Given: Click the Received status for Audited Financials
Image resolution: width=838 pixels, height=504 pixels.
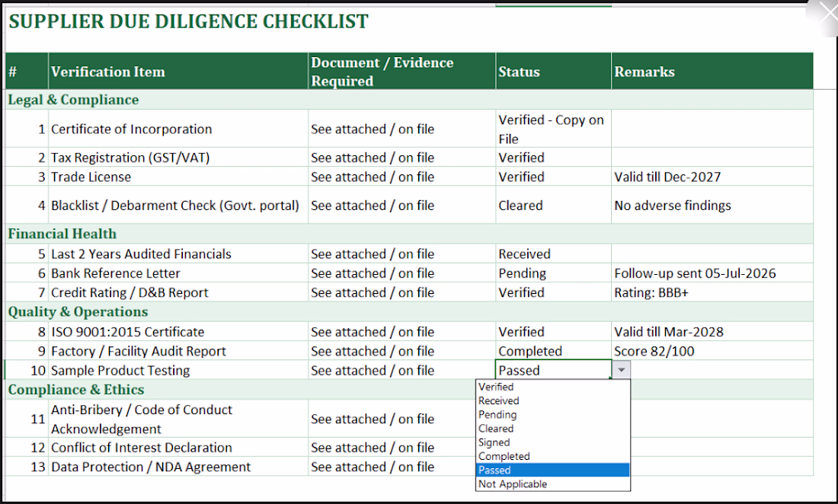Looking at the screenshot, I should (x=554, y=254).
